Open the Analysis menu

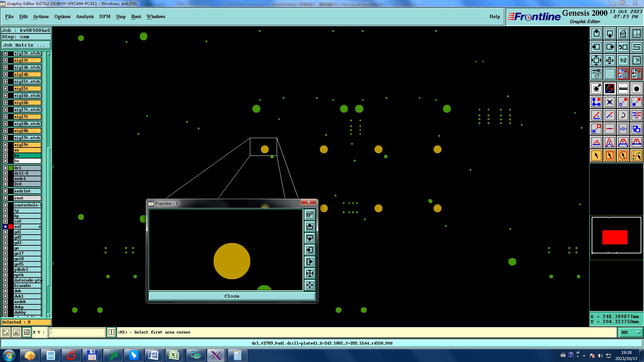[85, 16]
